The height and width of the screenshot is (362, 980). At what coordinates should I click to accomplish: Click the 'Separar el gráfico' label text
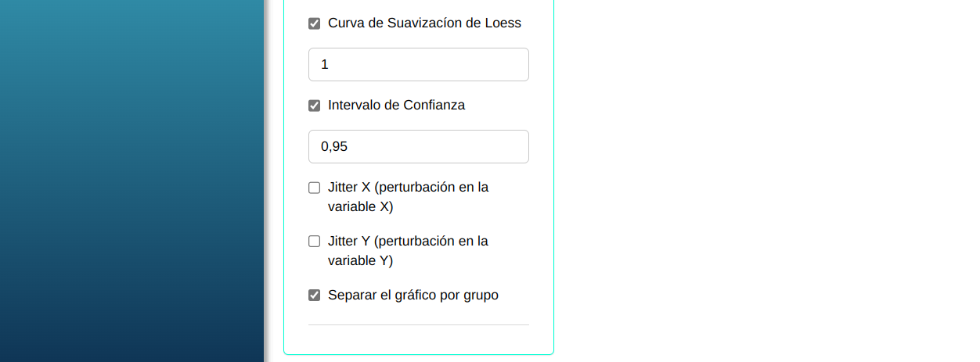(x=380, y=296)
